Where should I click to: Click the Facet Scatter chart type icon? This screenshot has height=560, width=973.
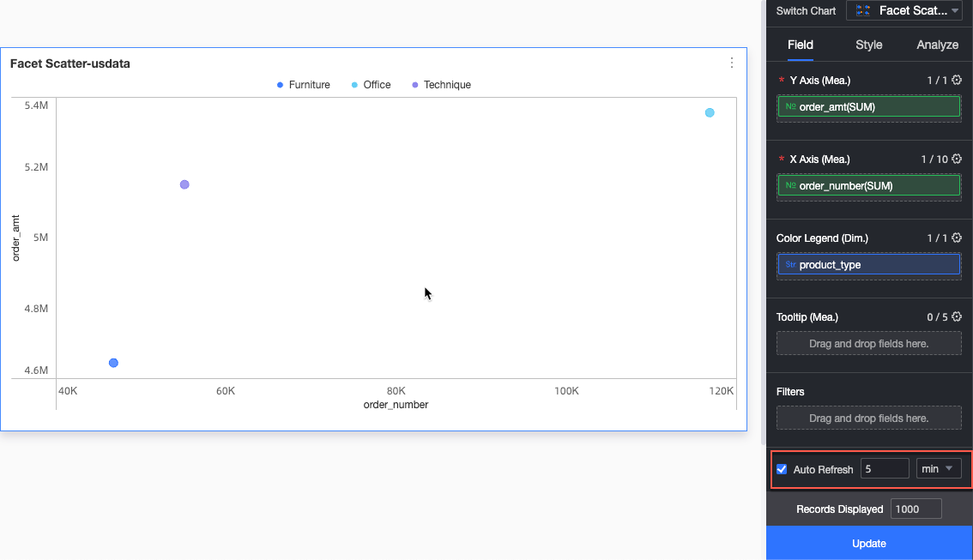pyautogui.click(x=862, y=10)
